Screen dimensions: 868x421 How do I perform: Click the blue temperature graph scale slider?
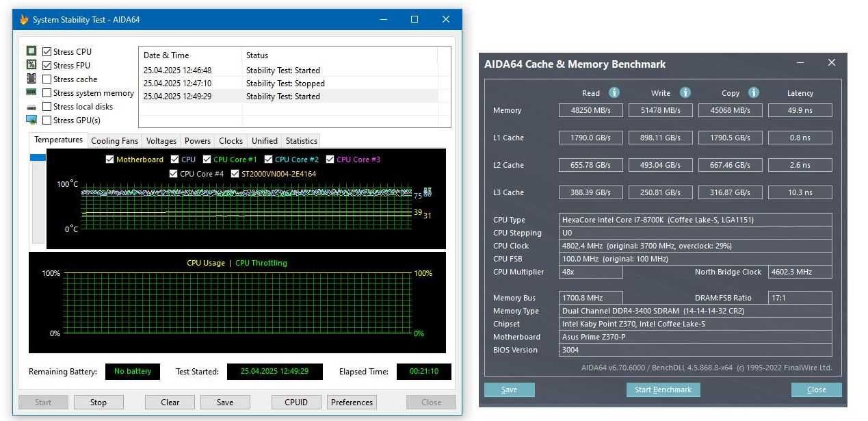(x=38, y=157)
